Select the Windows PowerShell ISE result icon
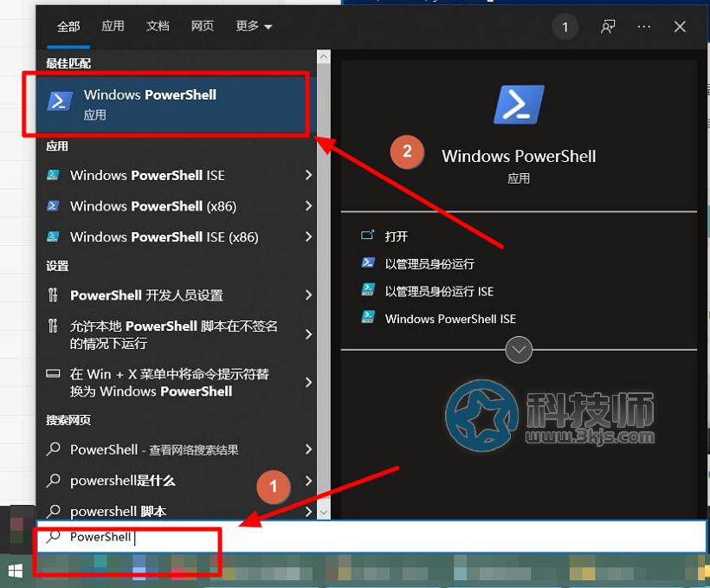 53,175
